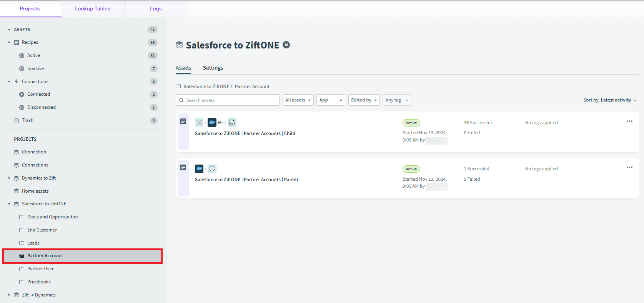
Task: Open the Edited by dropdown
Action: (364, 100)
